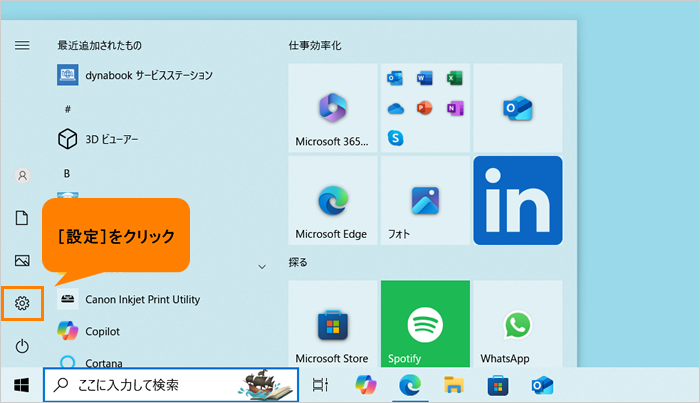
Task: Open the Pictures shortcut in Start sidebar
Action: 22,261
